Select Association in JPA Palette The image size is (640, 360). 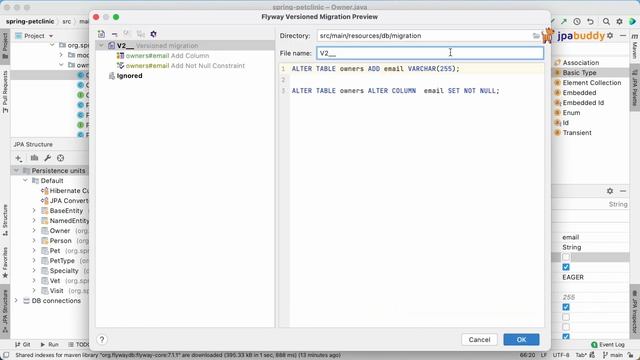coord(581,62)
